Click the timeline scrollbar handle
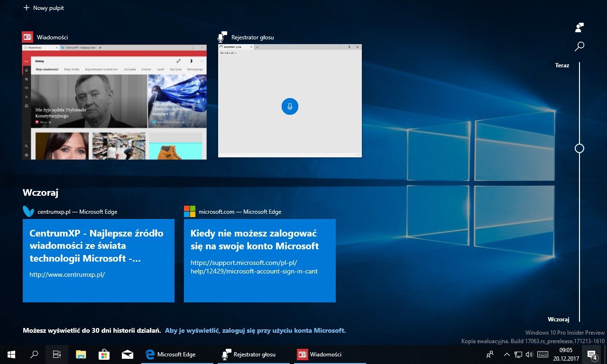607x364 pixels. point(579,148)
